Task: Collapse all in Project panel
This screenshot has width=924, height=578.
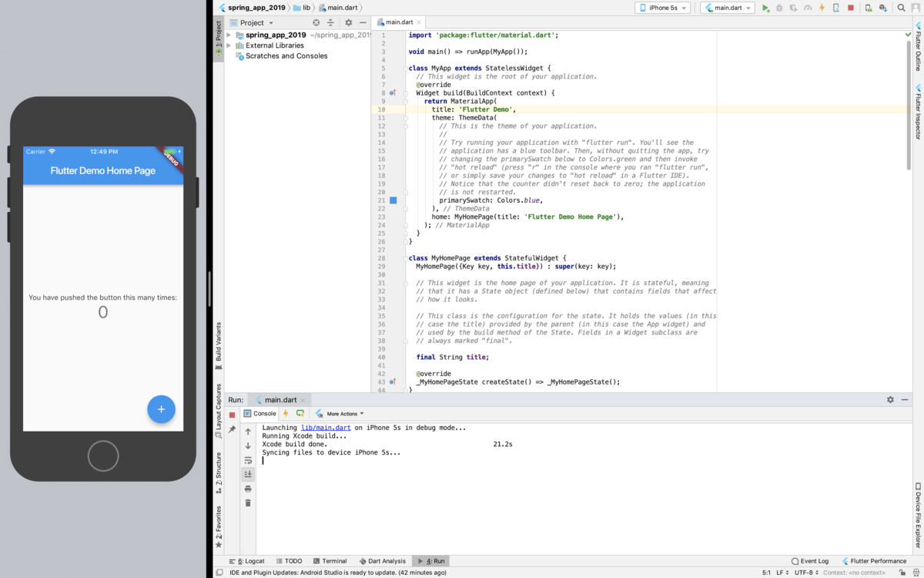Action: click(x=330, y=23)
